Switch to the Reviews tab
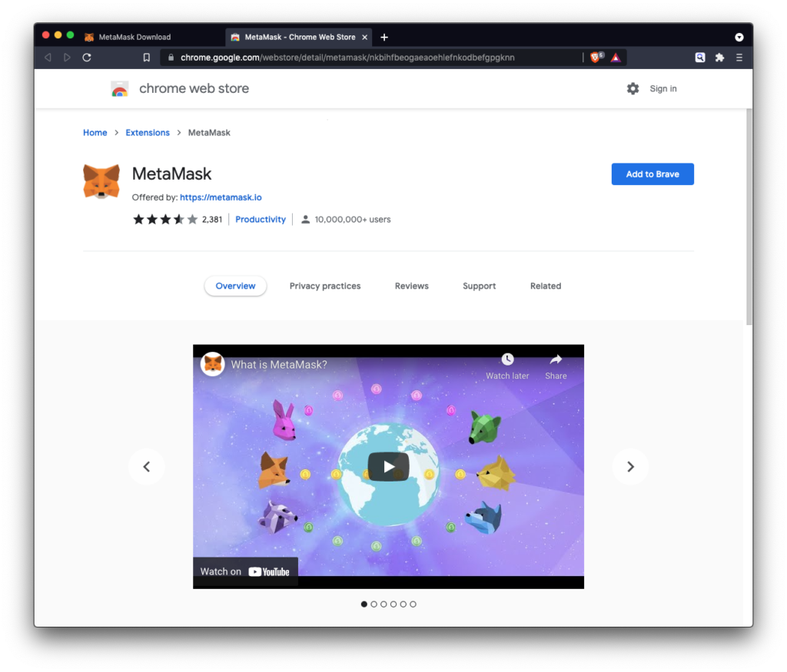The image size is (787, 672). (412, 286)
